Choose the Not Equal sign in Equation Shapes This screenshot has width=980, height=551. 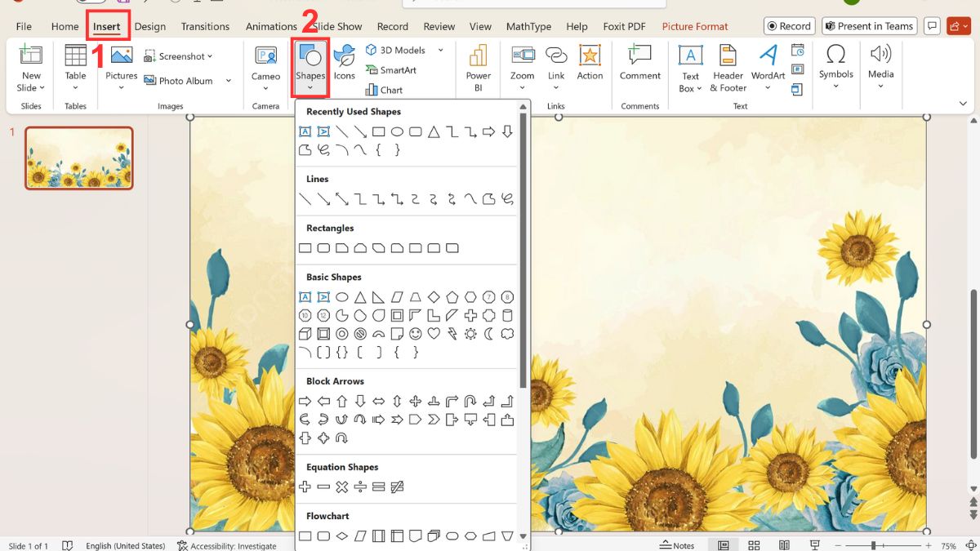point(397,487)
